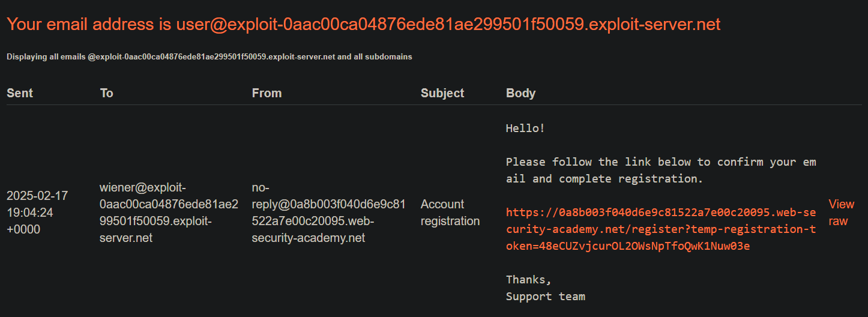Click the Body column header
868x317 pixels.
tap(520, 93)
